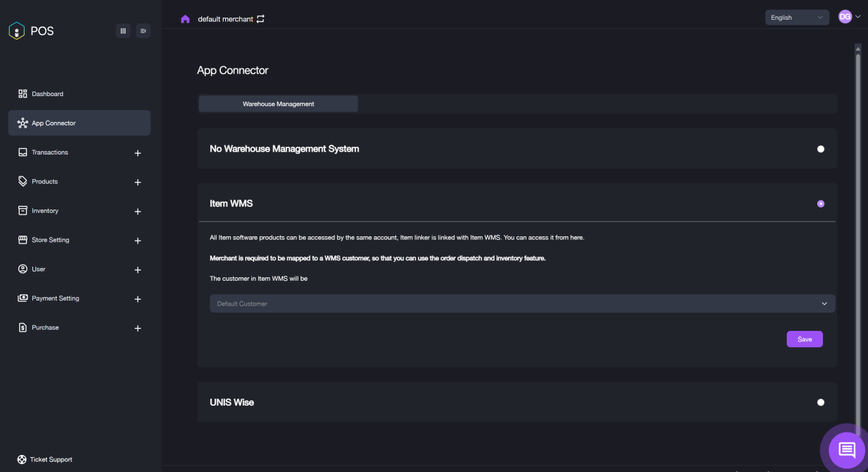Click the vertical page scrollbar
The width and height of the screenshot is (868, 472).
[x=858, y=212]
